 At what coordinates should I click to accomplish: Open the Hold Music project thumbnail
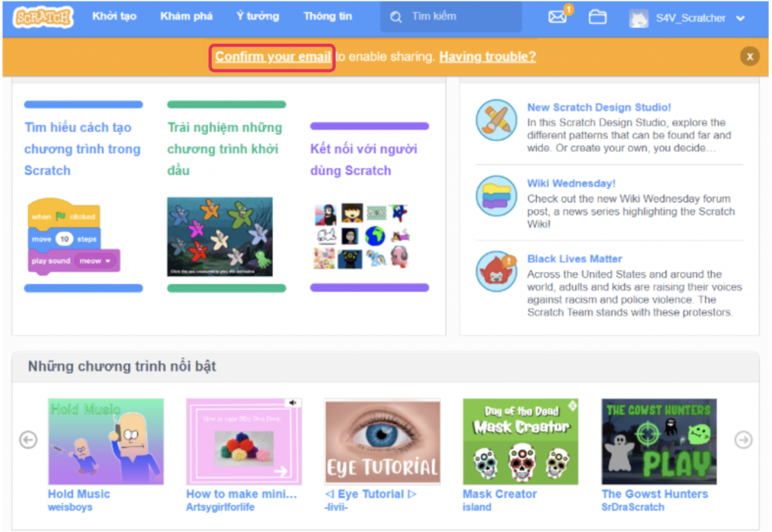106,442
